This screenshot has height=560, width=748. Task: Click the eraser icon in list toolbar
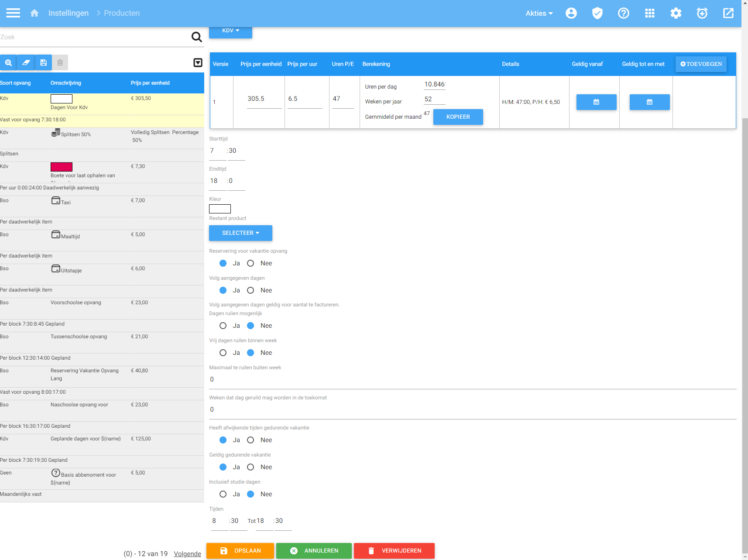(26, 62)
